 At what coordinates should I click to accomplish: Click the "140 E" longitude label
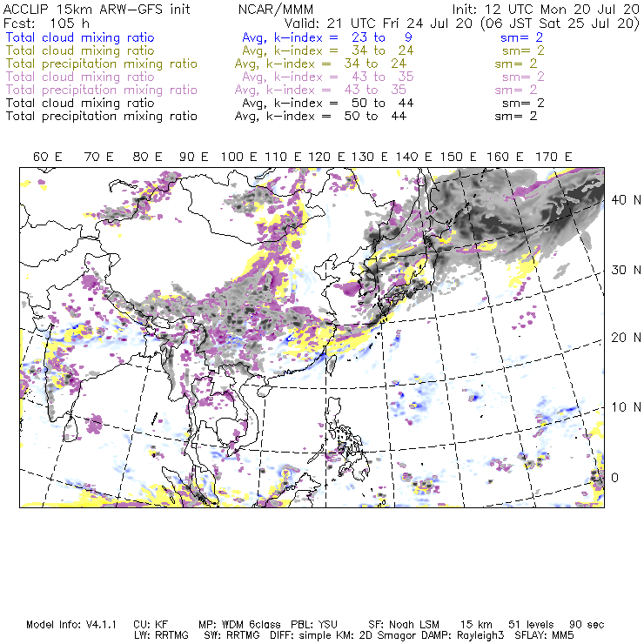pyautogui.click(x=413, y=157)
